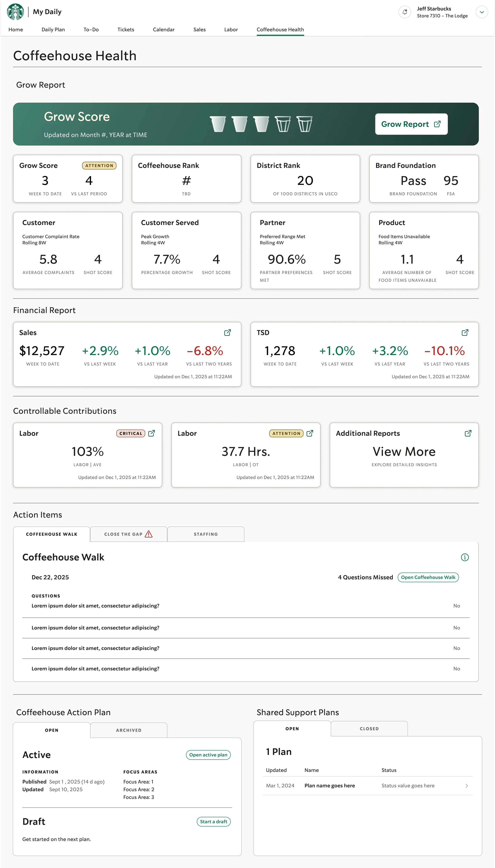The image size is (495, 868).
Task: Go to the Daily Plan menu item
Action: coord(53,30)
